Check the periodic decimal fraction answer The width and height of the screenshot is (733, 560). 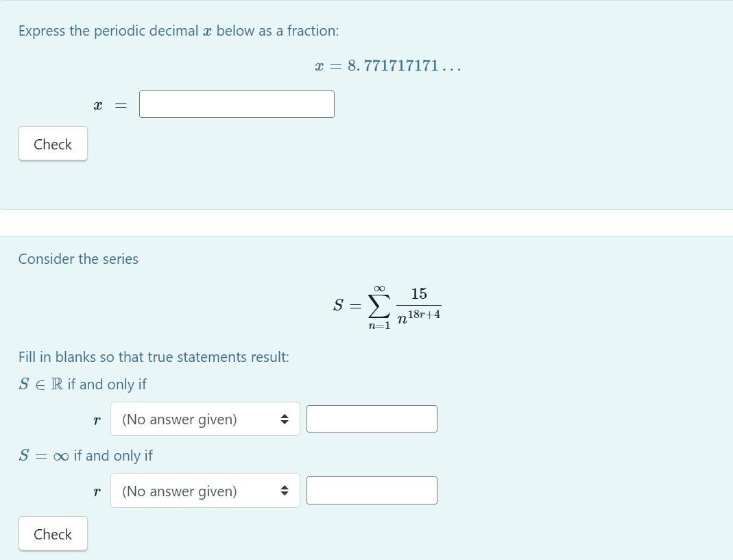coord(53,144)
